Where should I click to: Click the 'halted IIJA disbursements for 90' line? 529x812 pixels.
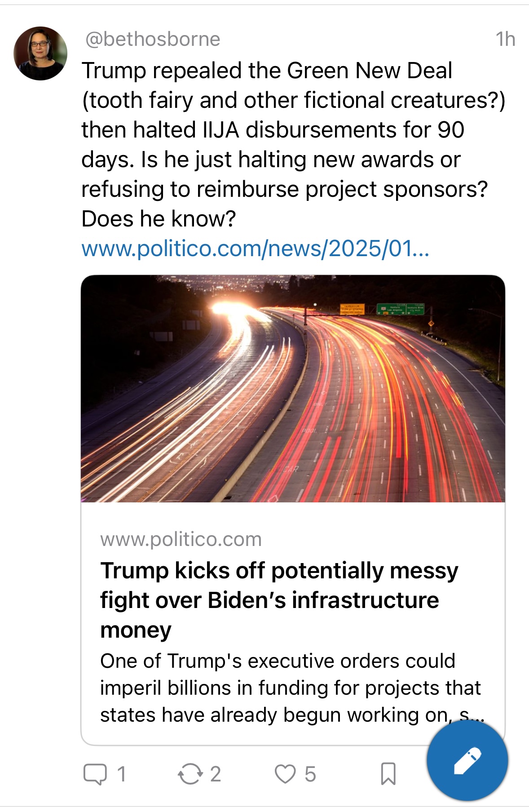(273, 130)
